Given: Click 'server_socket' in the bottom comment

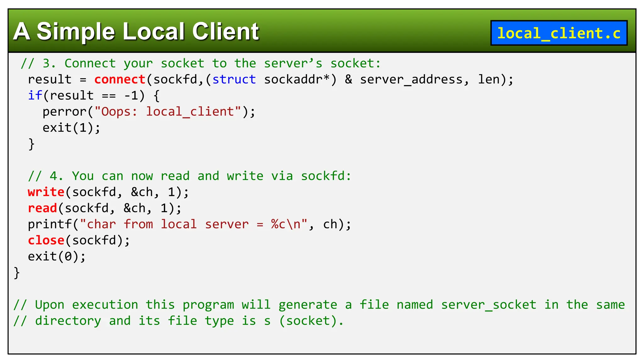Looking at the screenshot, I should tap(489, 305).
